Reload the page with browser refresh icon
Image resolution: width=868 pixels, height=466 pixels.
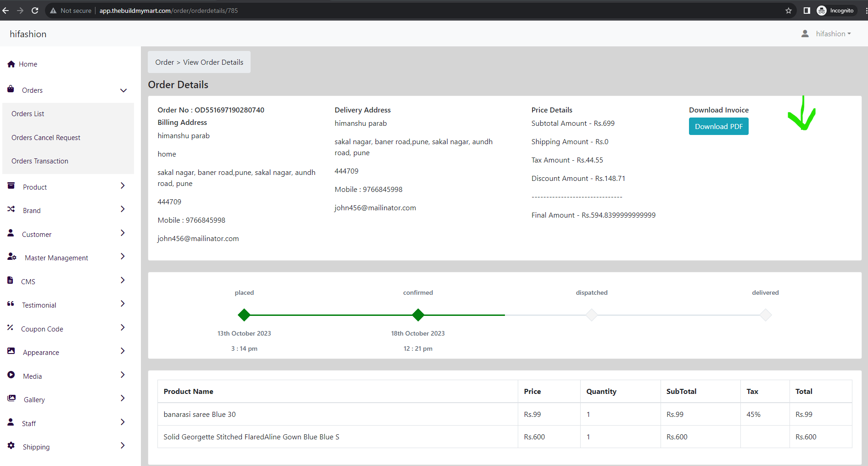[35, 11]
